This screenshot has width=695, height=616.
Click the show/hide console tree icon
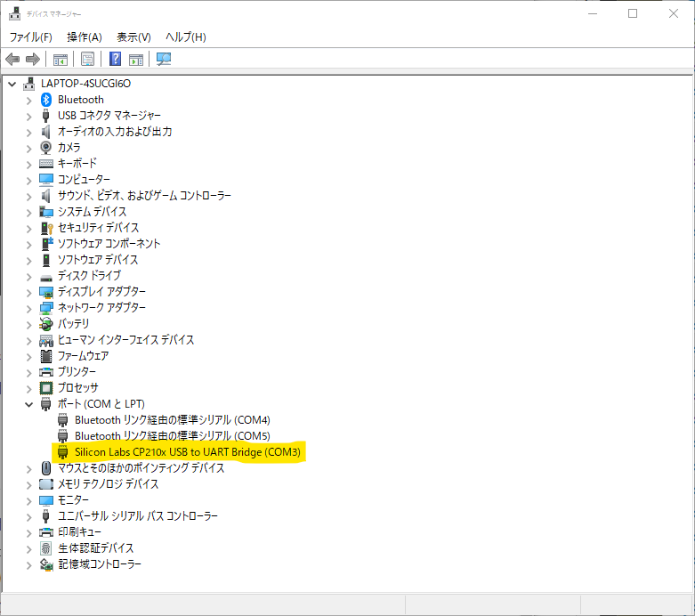[61, 59]
